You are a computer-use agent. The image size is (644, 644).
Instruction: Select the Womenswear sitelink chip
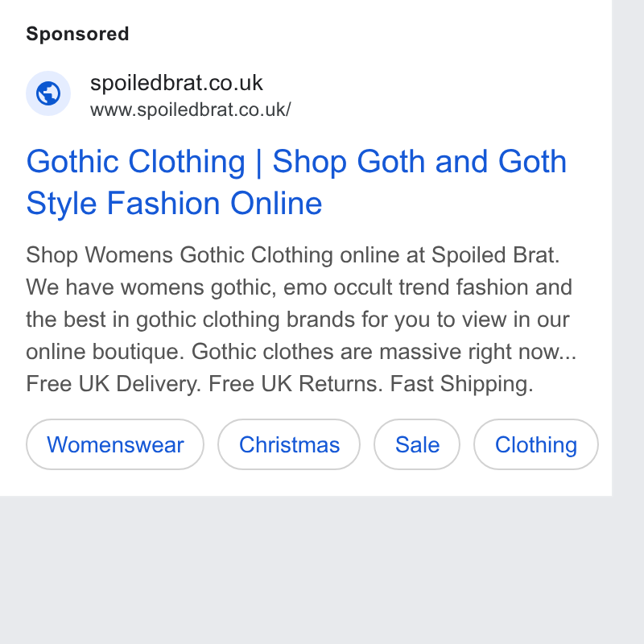point(115,444)
